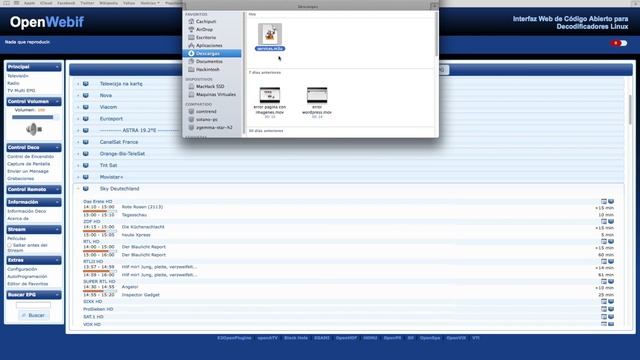The height and width of the screenshot is (360, 640).
Task: Click the TV icon beside Viacom bouquet
Action: (86, 107)
